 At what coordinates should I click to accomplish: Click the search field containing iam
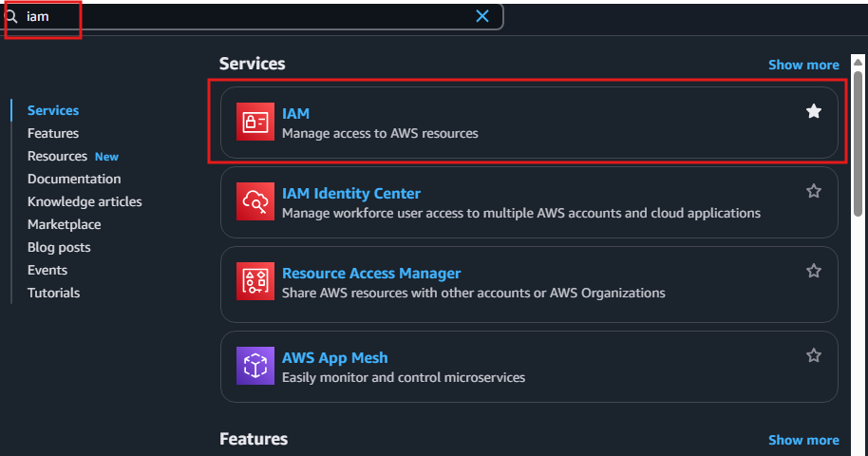pyautogui.click(x=252, y=16)
